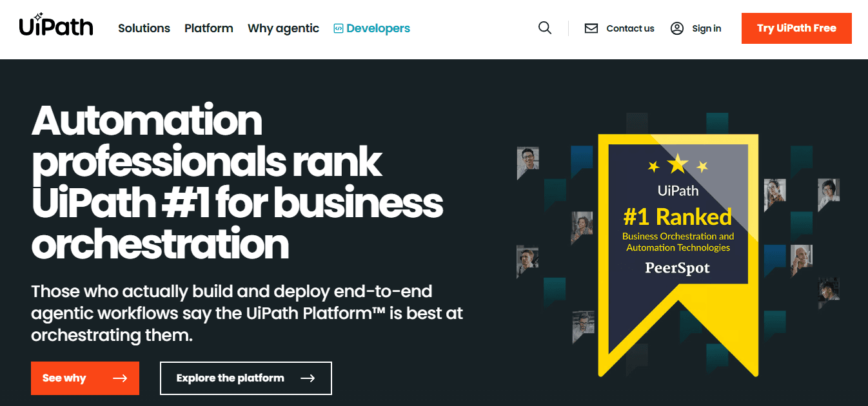Click Try UiPath Free button

point(796,28)
